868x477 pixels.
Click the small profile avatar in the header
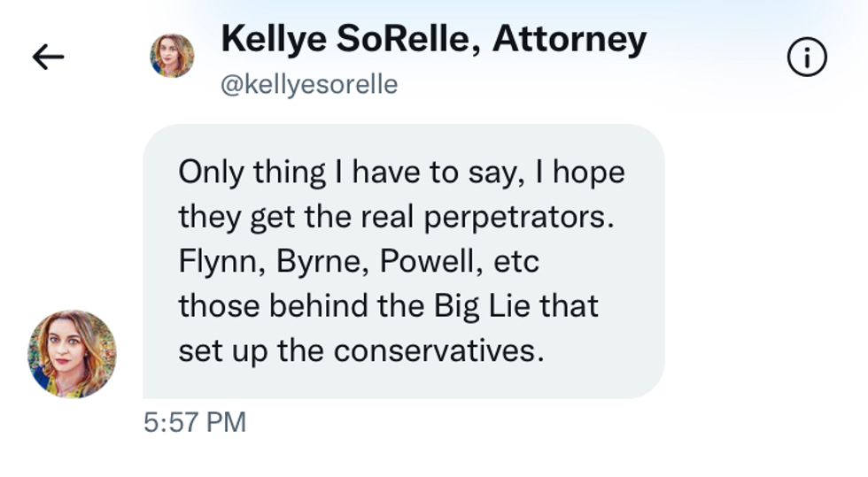point(172,56)
